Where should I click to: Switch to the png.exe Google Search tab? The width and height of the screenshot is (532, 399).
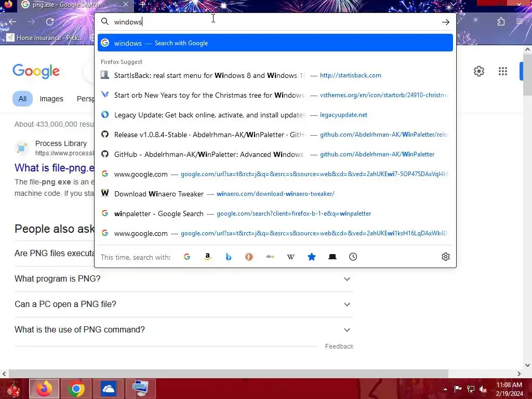point(65,5)
